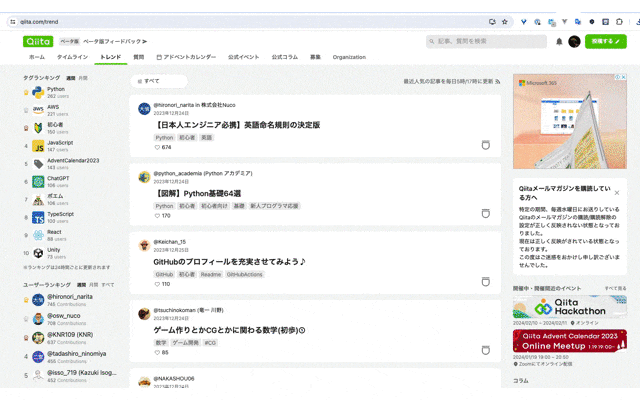The height and width of the screenshot is (400, 640).
Task: Switch to the ホーム tab
Action: click(37, 57)
